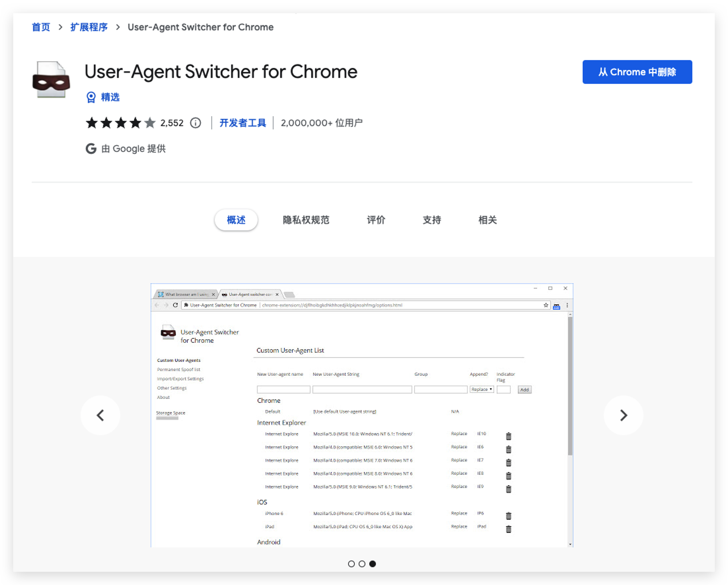Image resolution: width=728 pixels, height=585 pixels.
Task: Go to 首页 breadcrumb link
Action: (41, 27)
